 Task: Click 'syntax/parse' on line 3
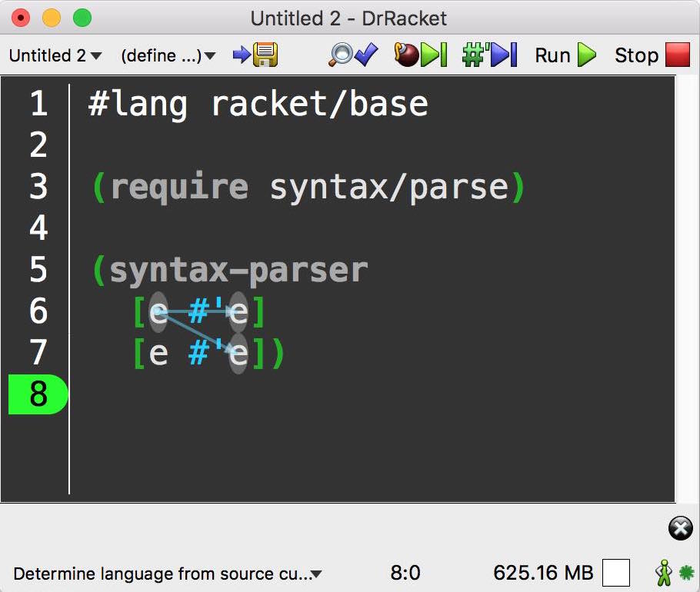point(388,188)
